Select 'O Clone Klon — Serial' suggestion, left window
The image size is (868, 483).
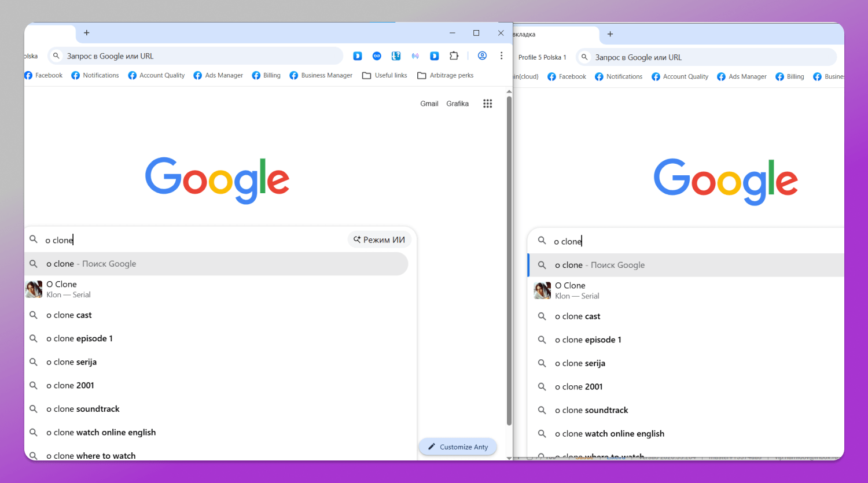coord(216,289)
